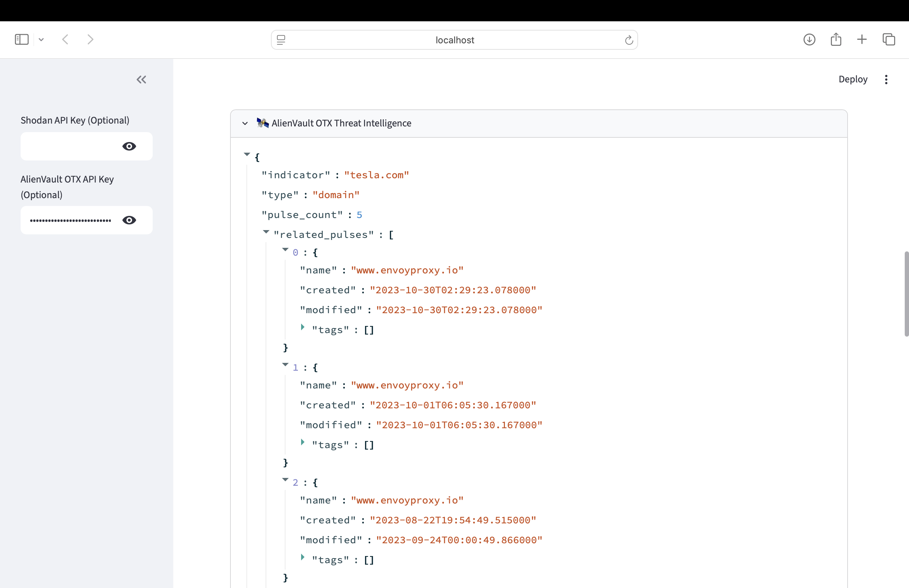Click the "related_pulses" key label

tap(324, 235)
